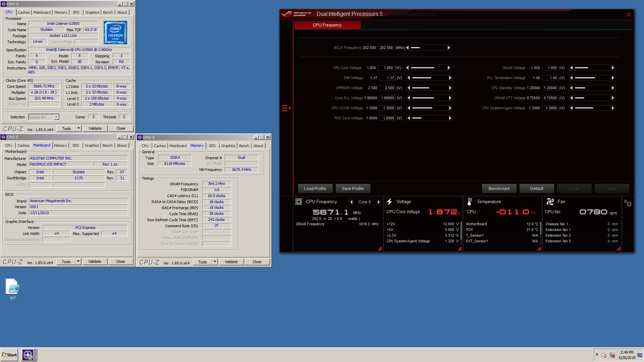The image size is (644, 362).
Task: Select the CPU Frequency tab in DIP5
Action: (327, 25)
